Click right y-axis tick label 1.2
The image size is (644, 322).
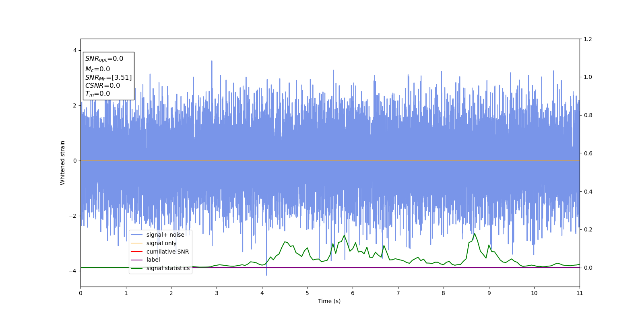588,39
